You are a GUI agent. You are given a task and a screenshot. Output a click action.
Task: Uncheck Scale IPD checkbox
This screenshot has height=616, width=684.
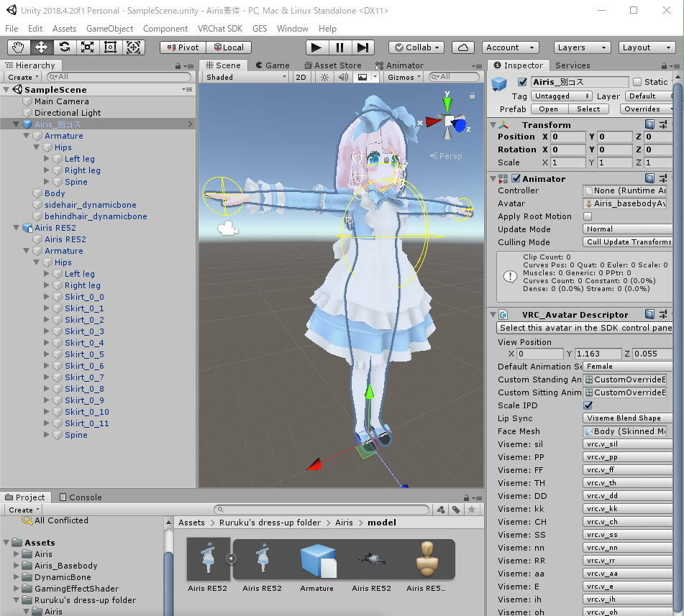coord(588,405)
